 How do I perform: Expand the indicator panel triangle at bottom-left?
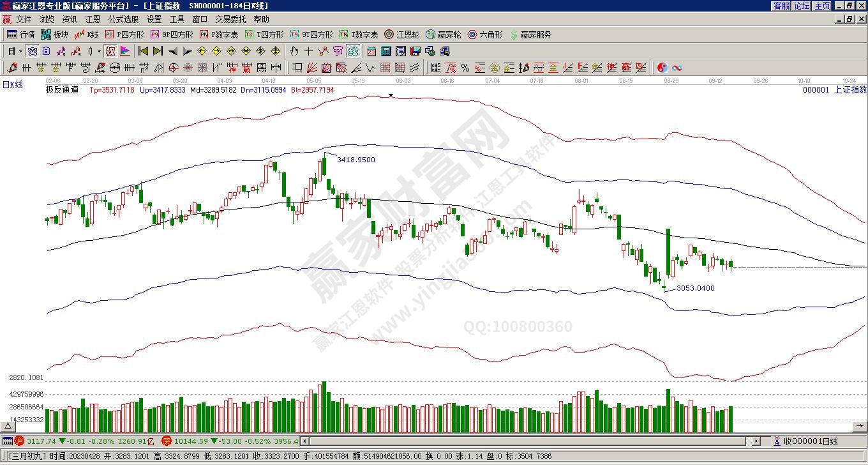coord(8,426)
